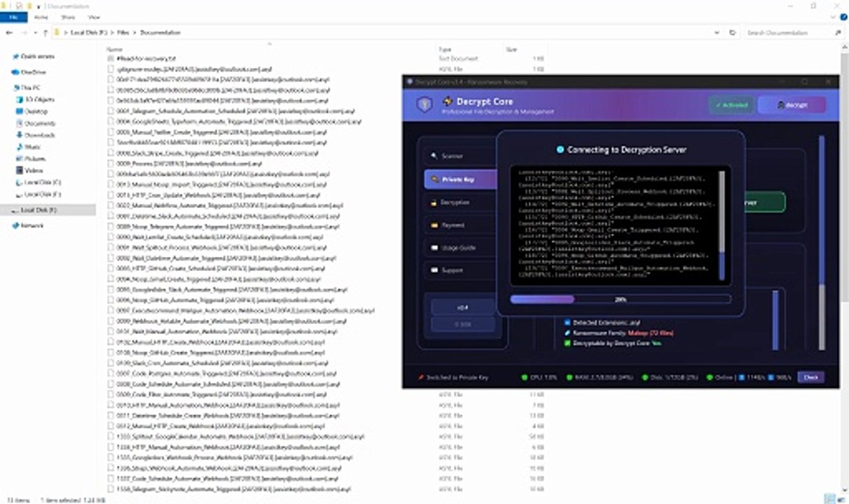Viewport: 849px width, 504px height.
Task: Click the RAM usage indicator
Action: click(598, 377)
